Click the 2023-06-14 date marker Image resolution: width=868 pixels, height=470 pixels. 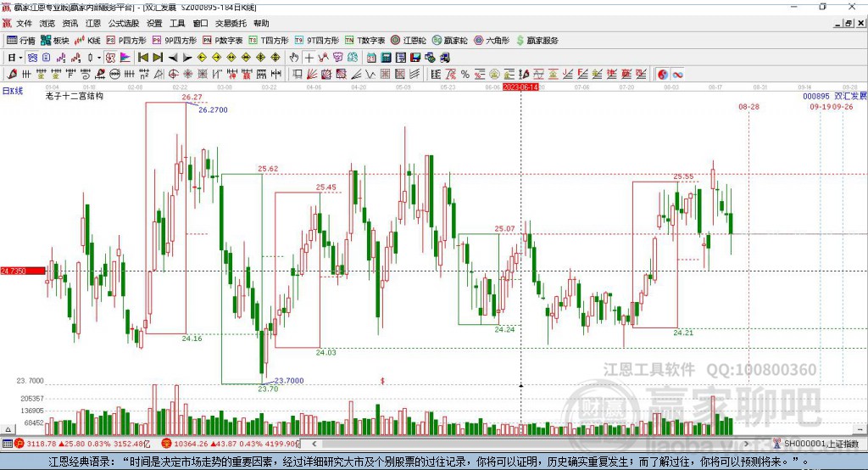520,87
